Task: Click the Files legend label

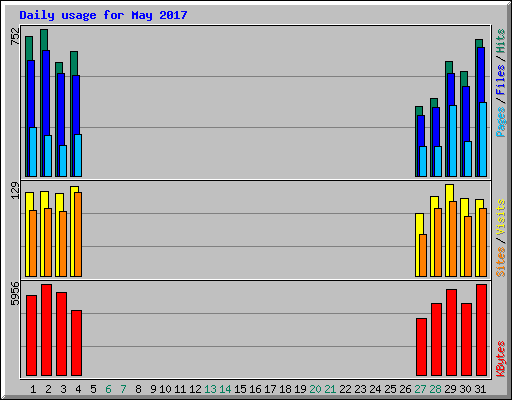Action: [x=500, y=80]
